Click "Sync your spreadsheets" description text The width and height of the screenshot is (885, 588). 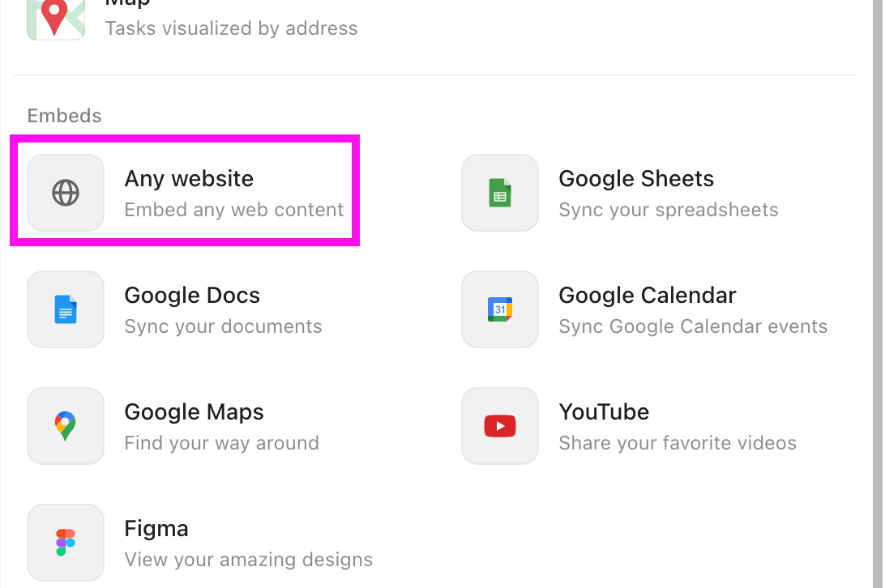pos(669,210)
